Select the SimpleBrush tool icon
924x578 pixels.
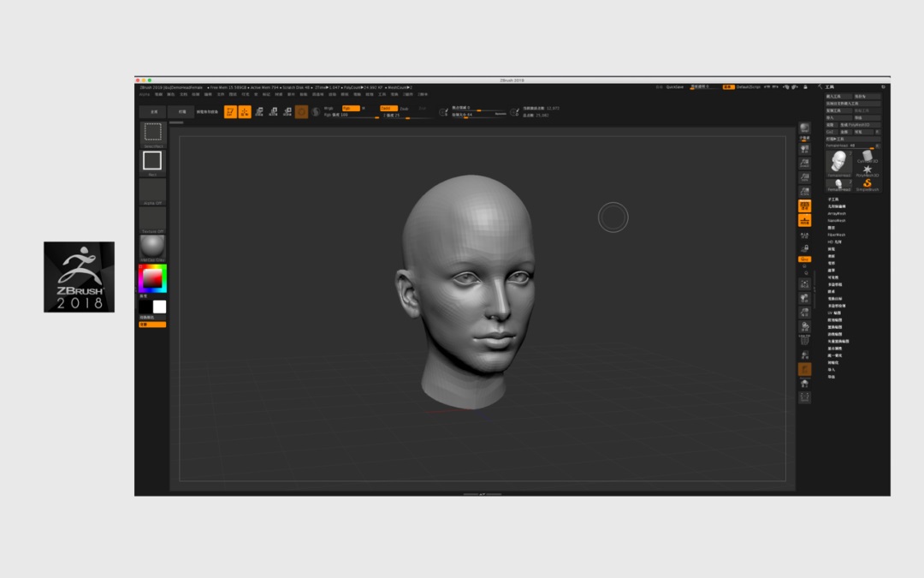pos(868,184)
